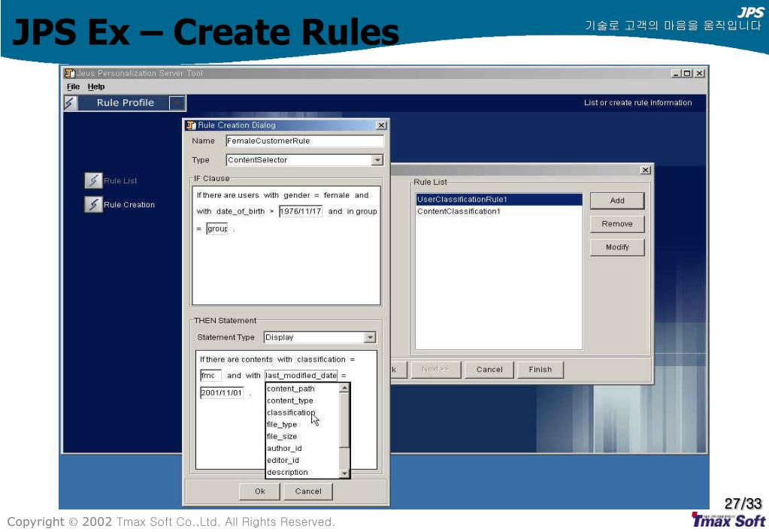Click the group value field in IF Clause
The image size is (769, 532).
[x=217, y=228]
